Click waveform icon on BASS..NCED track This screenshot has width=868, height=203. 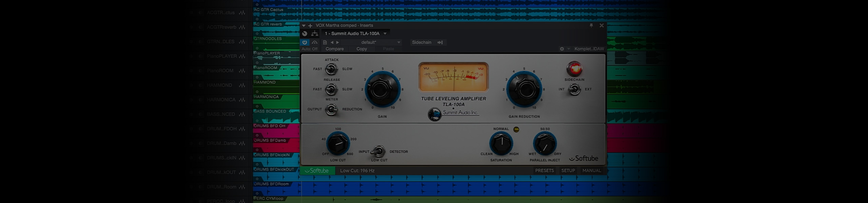242,114
